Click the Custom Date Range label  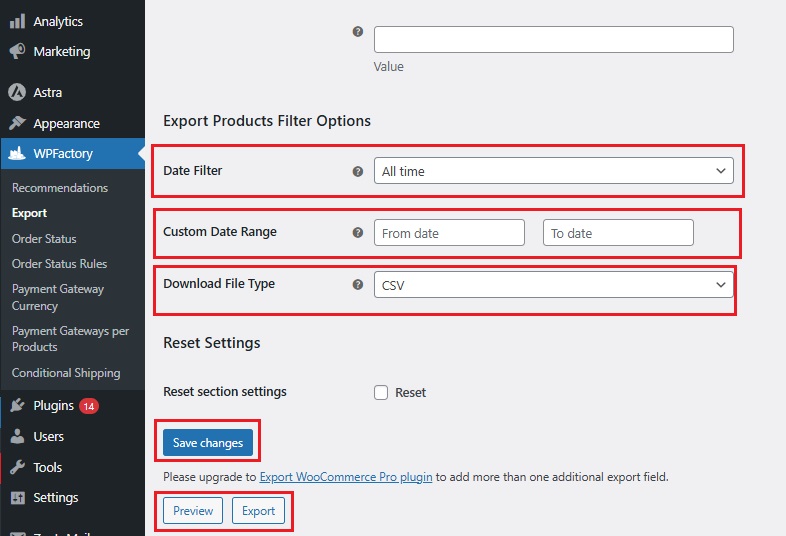(220, 232)
